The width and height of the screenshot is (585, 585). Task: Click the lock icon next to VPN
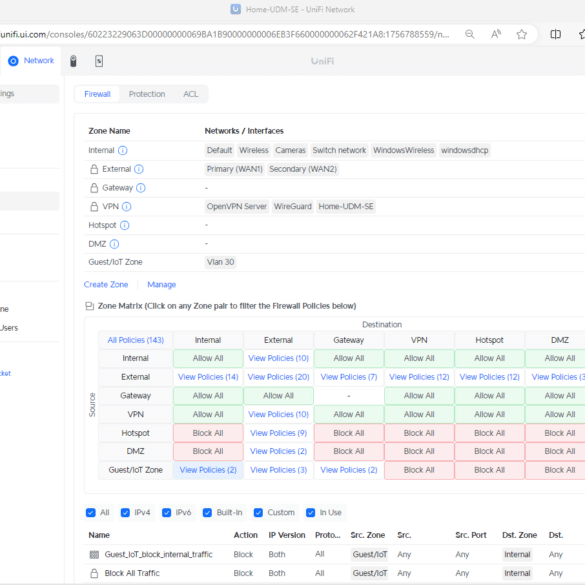(x=94, y=206)
